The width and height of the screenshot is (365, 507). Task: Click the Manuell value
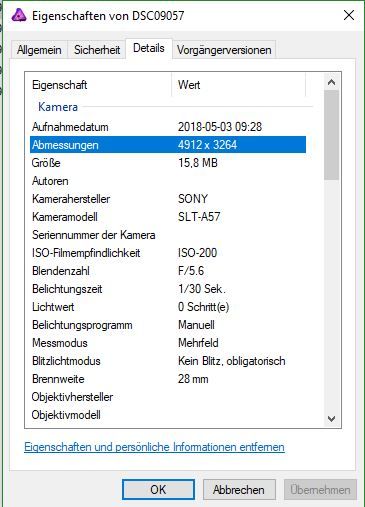196,325
